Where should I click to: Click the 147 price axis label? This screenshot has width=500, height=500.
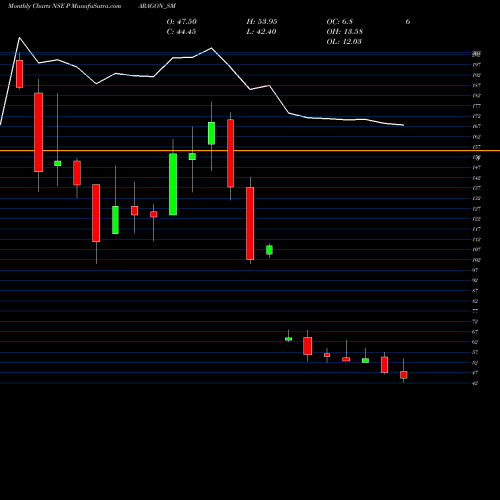tap(477, 168)
